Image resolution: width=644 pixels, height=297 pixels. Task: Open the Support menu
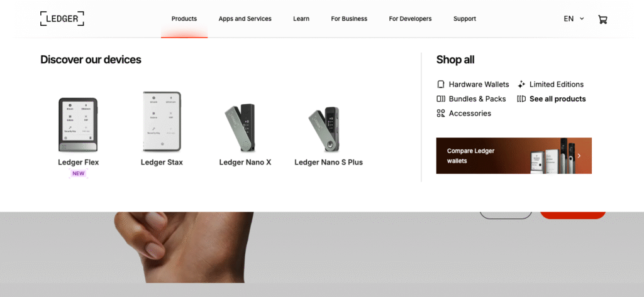[x=465, y=19]
